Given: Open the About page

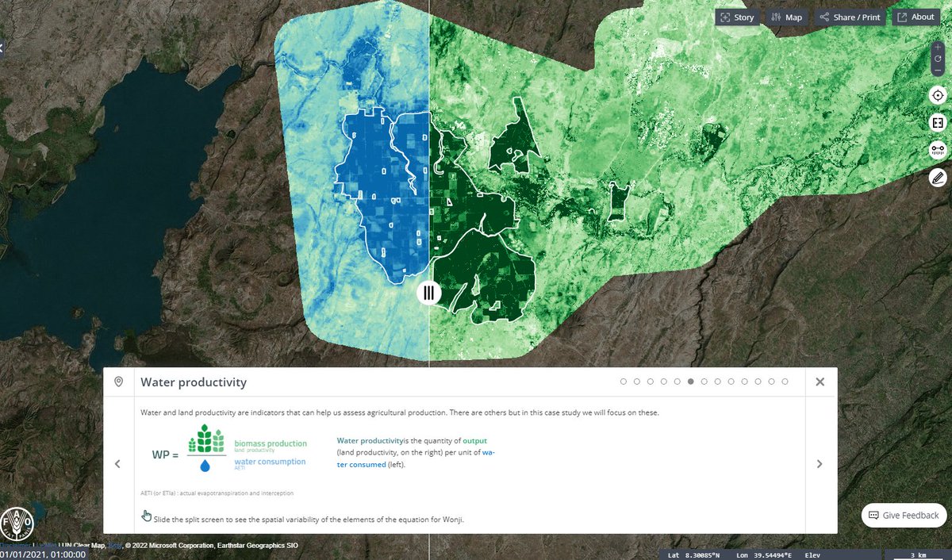Looking at the screenshot, I should pyautogui.click(x=916, y=17).
